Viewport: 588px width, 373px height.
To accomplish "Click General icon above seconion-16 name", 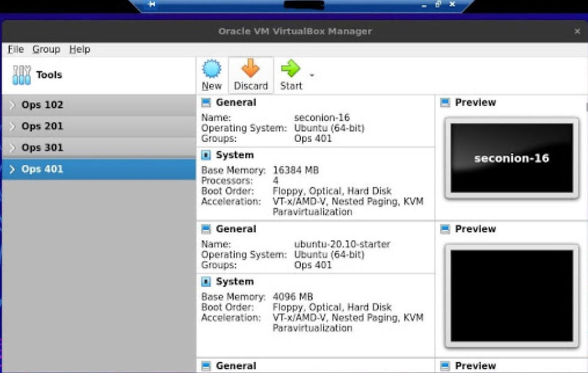I will coord(206,103).
